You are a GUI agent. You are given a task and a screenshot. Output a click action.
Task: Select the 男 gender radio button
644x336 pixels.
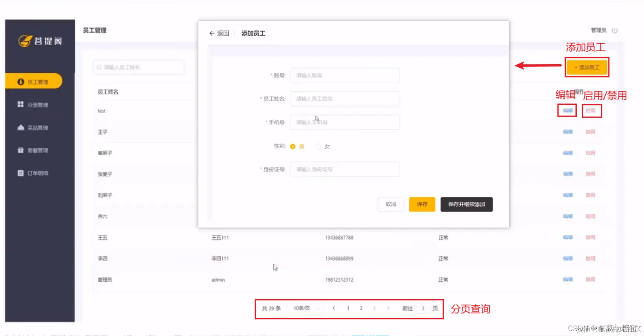(x=292, y=146)
